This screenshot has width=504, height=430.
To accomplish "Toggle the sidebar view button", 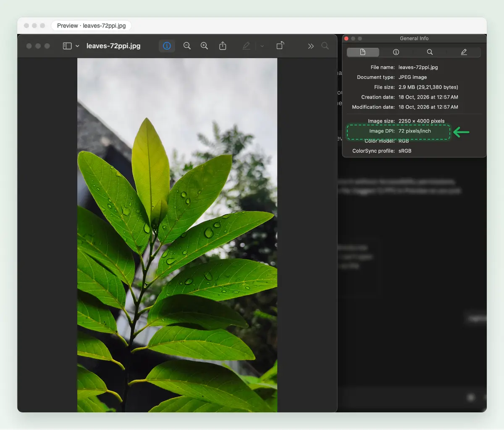I will (x=67, y=46).
